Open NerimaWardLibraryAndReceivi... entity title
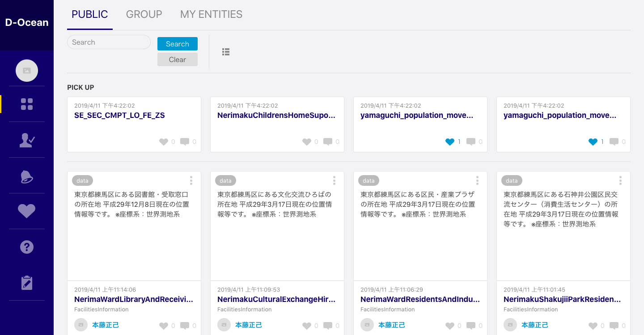 tap(134, 299)
